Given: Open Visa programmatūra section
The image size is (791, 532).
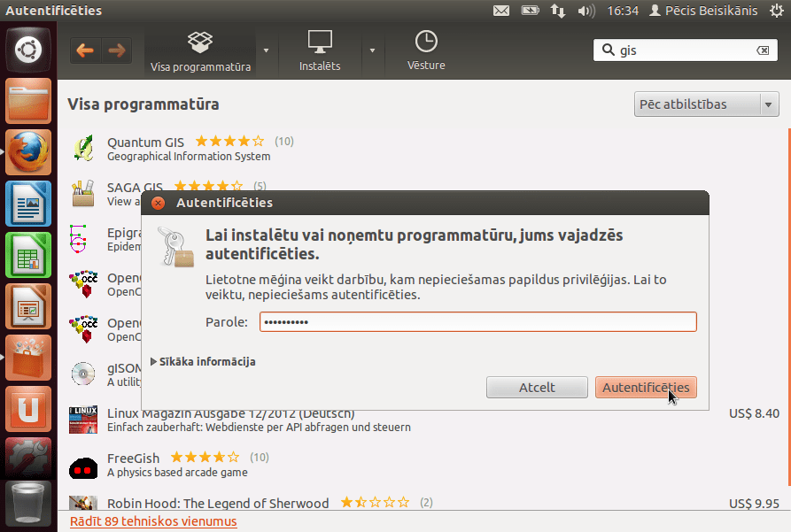Looking at the screenshot, I should 200,51.
